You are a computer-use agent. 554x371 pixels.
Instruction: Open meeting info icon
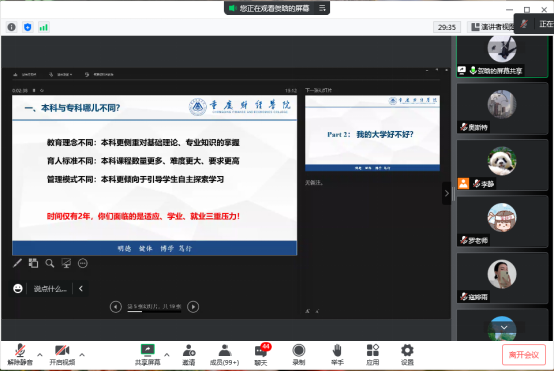pyautogui.click(x=12, y=27)
